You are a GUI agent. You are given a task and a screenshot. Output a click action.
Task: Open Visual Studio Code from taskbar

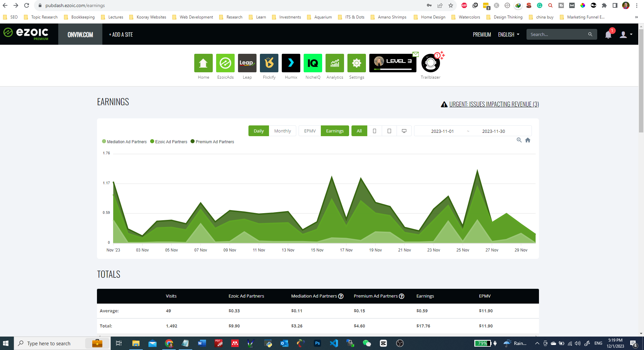(x=334, y=343)
